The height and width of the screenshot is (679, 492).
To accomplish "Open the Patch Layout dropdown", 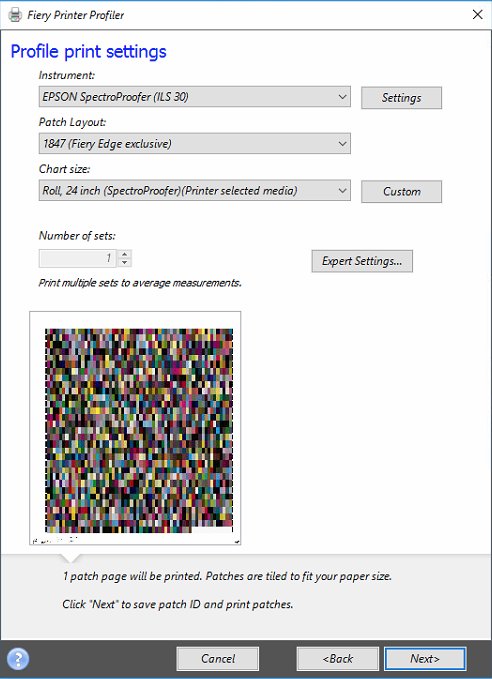I will (x=194, y=143).
